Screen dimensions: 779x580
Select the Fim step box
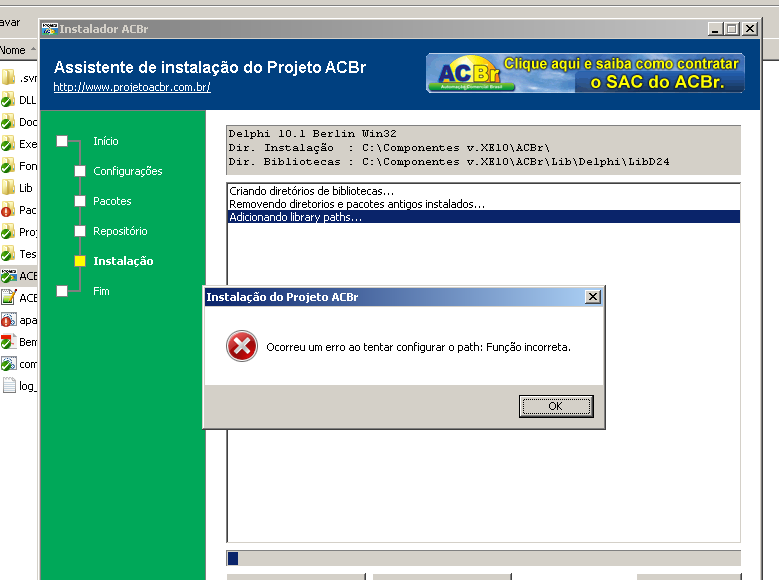click(x=62, y=291)
